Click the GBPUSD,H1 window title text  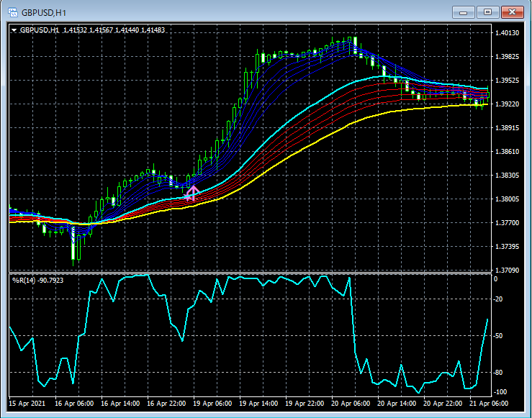pyautogui.click(x=44, y=13)
